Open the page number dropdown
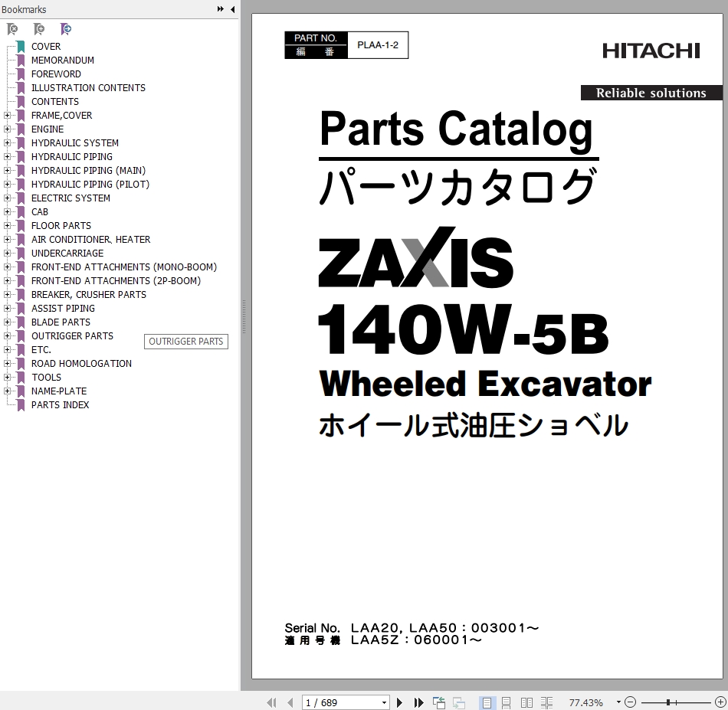Image resolution: width=728 pixels, height=710 pixels. pyautogui.click(x=384, y=702)
